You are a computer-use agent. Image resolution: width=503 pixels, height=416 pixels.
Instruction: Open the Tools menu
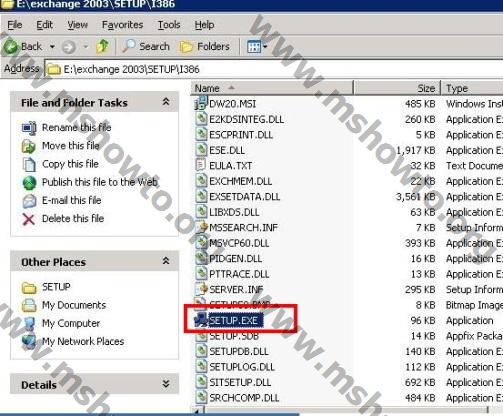pos(169,25)
